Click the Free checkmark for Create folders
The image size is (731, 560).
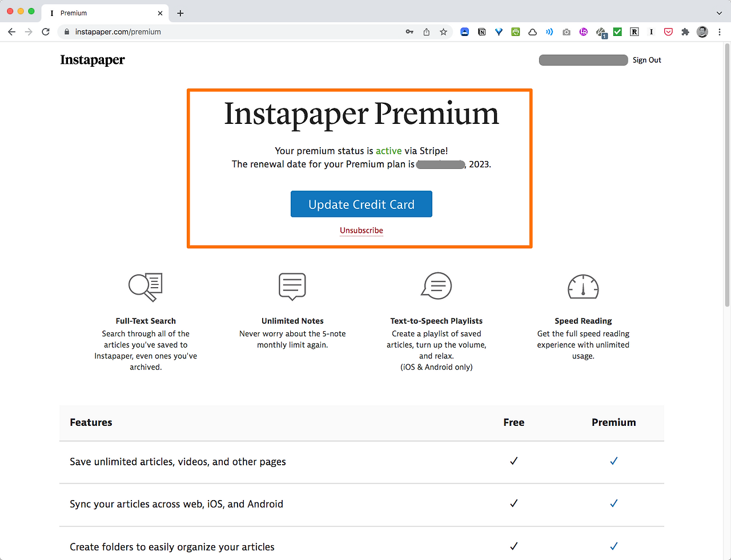coord(514,546)
